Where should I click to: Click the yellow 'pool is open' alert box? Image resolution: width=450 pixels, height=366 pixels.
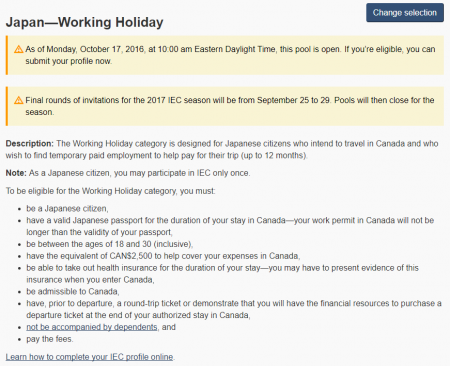(x=225, y=55)
